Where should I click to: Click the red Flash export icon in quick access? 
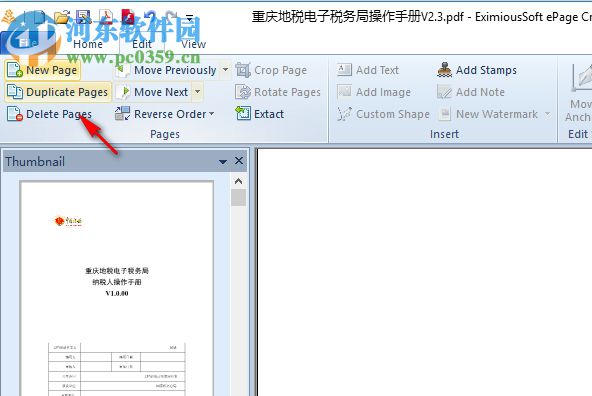[128, 17]
